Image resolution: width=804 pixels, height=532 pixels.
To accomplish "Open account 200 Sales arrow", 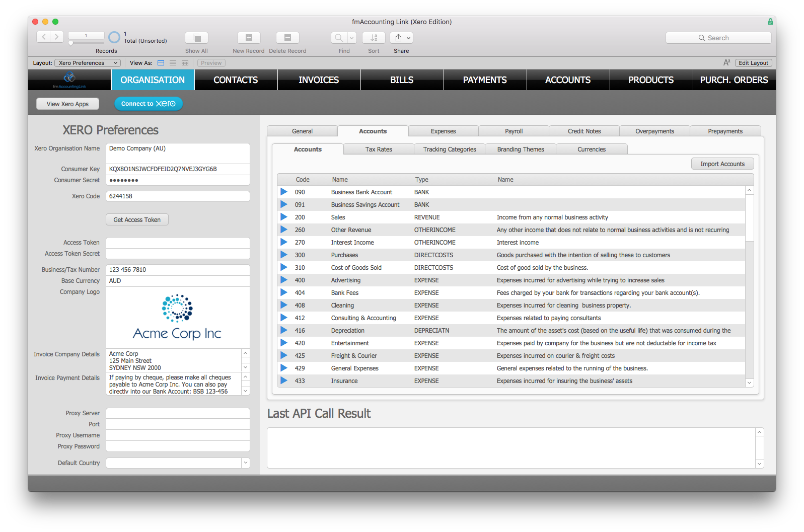I will tap(284, 217).
